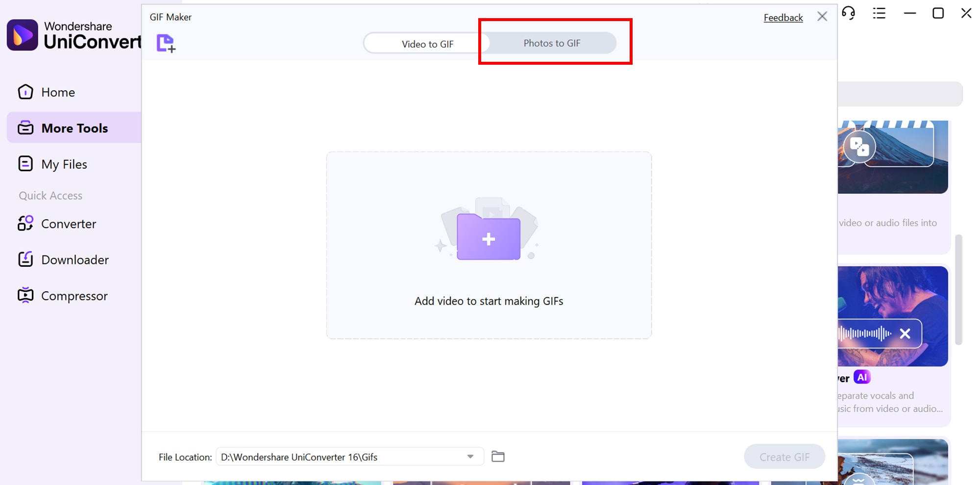Select More Tools in the sidebar
This screenshot has height=485, width=980.
74,128
